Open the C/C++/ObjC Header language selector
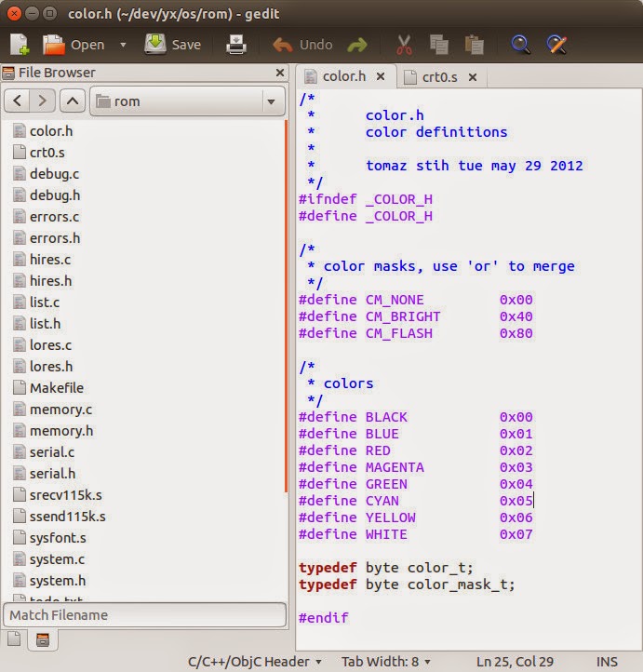Viewport: 643px width, 672px height. tap(254, 662)
